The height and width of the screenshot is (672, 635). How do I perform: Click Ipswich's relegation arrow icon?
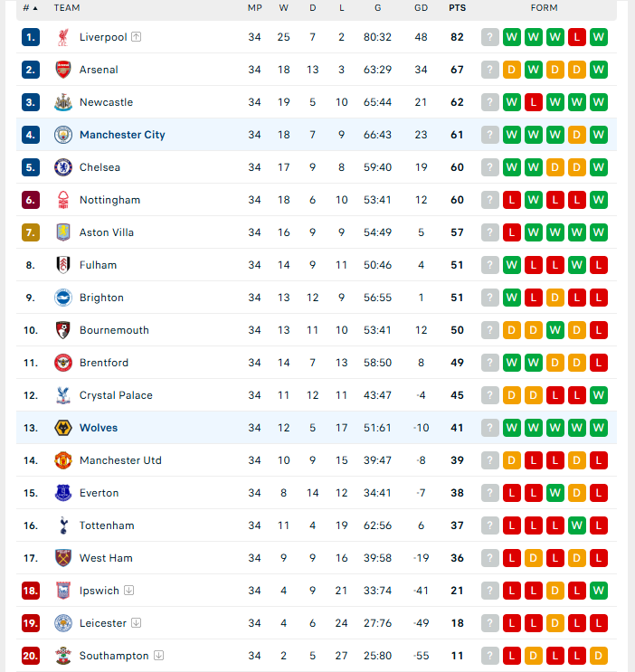point(128,590)
